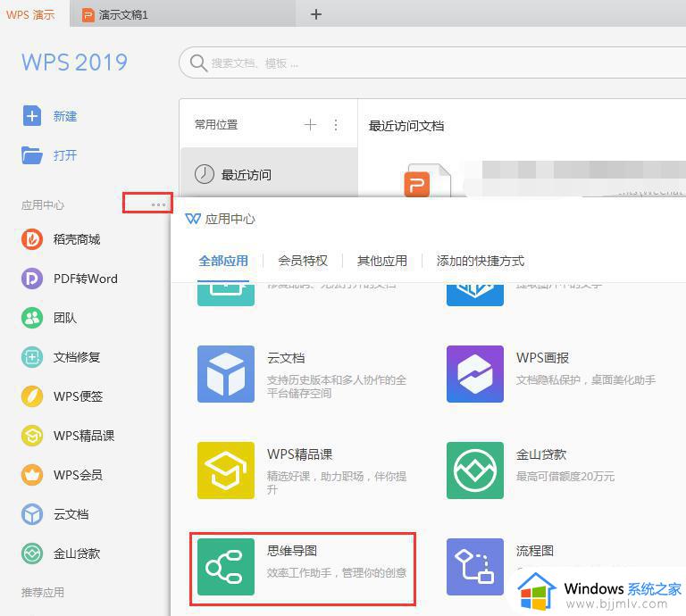Open 流程图 flowchart app
686x616 pixels.
pyautogui.click(x=475, y=567)
